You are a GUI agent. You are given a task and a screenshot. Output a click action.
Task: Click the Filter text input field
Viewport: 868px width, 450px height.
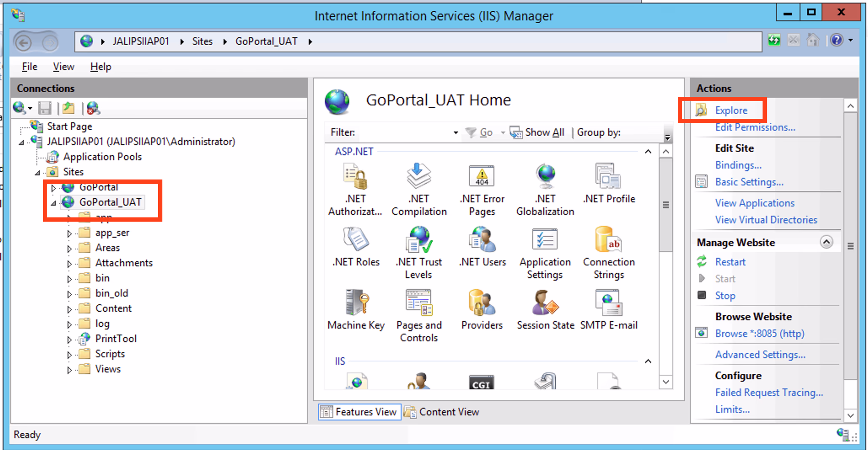(405, 133)
